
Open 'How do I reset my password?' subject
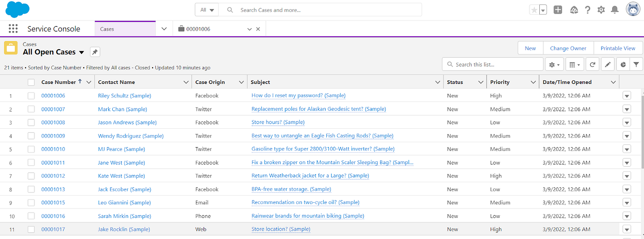click(298, 96)
